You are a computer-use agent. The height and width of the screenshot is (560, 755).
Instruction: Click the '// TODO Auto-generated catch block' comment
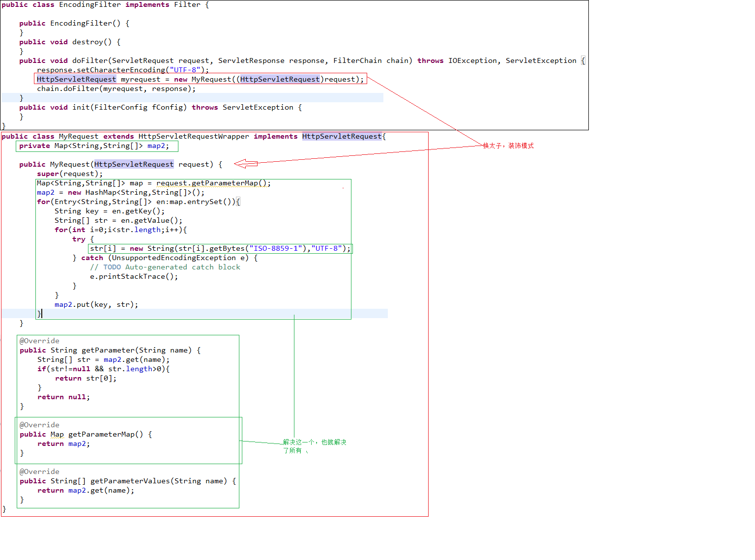(x=165, y=267)
